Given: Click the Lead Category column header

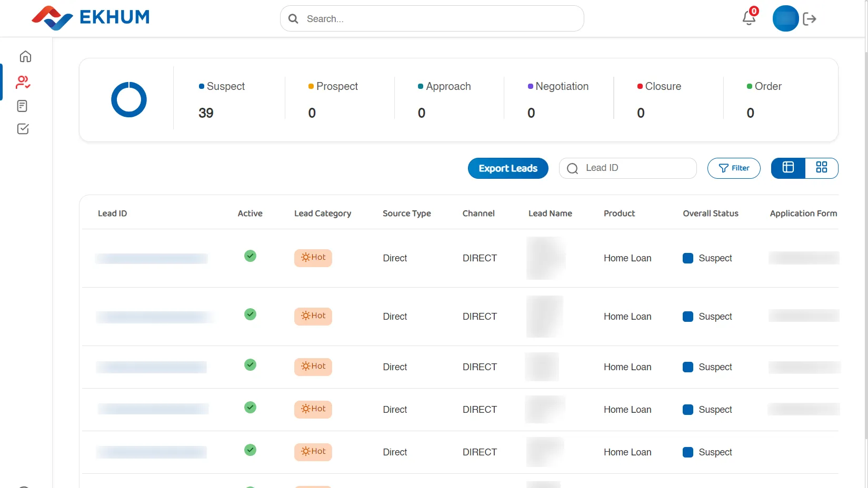Looking at the screenshot, I should coord(323,213).
